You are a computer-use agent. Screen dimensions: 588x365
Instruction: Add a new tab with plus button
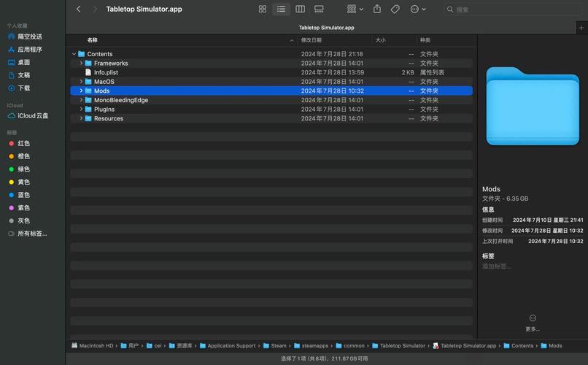pyautogui.click(x=581, y=28)
